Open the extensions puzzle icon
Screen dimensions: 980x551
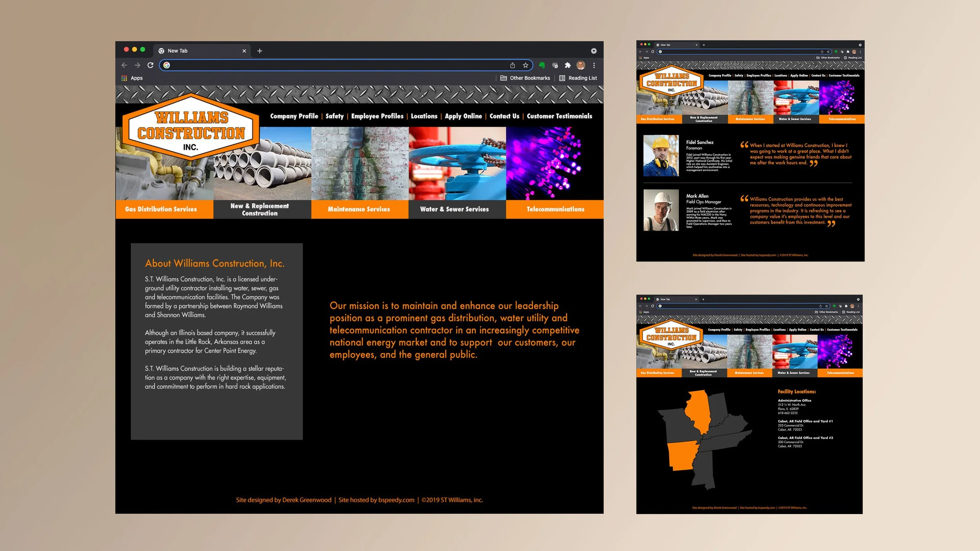pyautogui.click(x=568, y=65)
